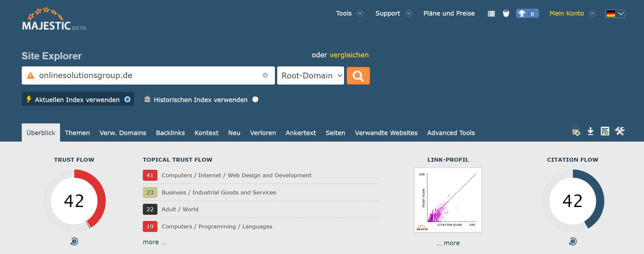Screen dimensions: 644x254
Task: Click history icon under Trust Flow
Action: pos(74,241)
